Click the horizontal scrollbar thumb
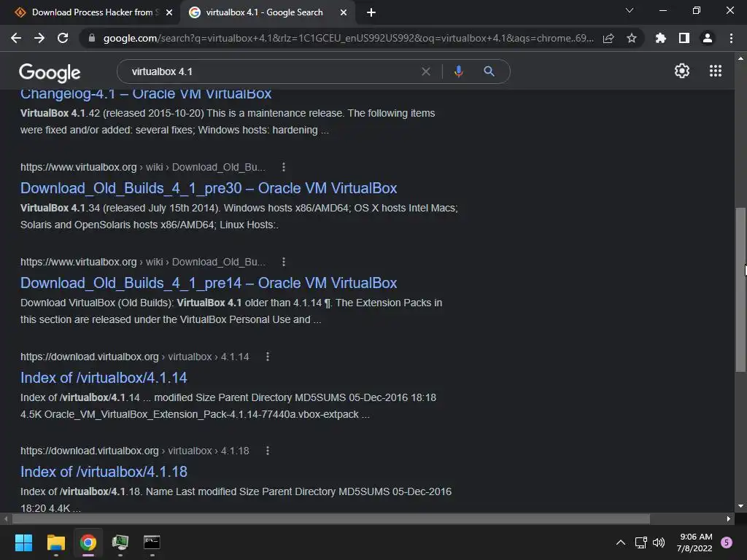Screen dimensions: 747x560 coord(331,518)
